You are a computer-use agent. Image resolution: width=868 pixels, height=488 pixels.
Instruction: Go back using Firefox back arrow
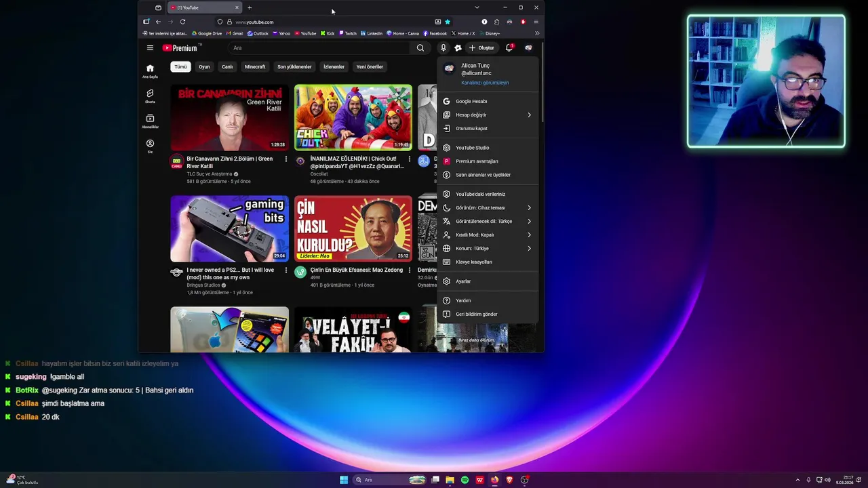click(x=158, y=22)
